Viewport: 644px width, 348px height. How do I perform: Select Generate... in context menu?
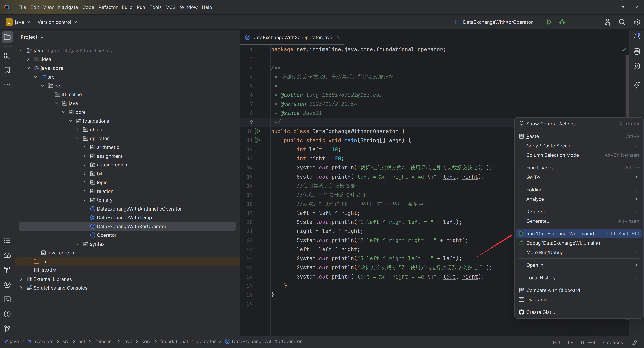click(x=579, y=221)
